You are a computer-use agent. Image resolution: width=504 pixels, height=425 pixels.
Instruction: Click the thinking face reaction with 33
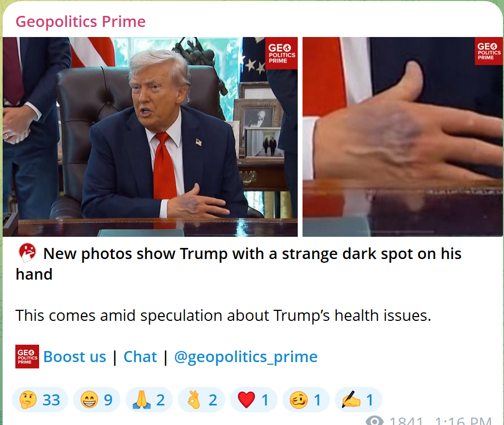tap(40, 400)
